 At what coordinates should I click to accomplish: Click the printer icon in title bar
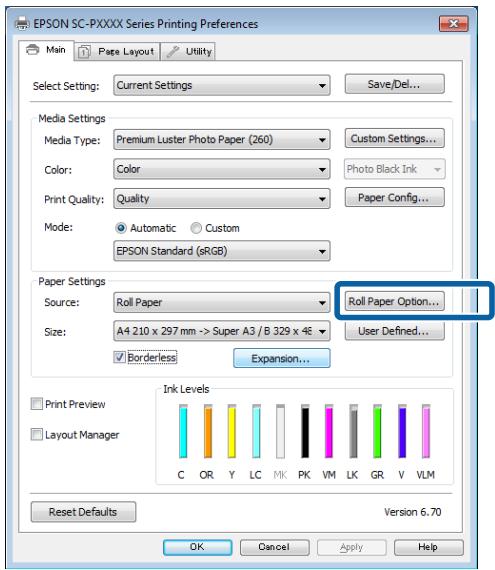(x=22, y=24)
